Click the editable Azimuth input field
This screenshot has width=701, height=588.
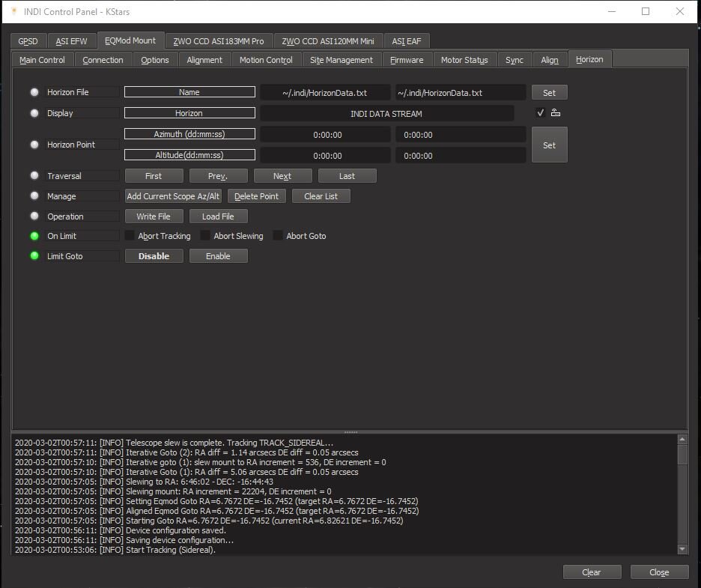(x=461, y=135)
